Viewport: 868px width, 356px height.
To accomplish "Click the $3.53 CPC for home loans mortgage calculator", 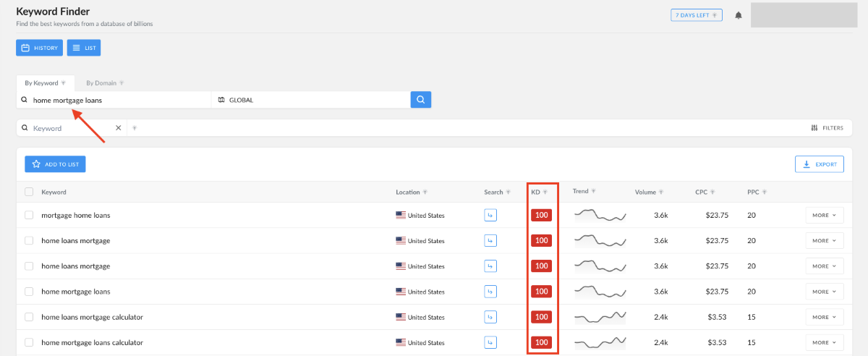I will click(717, 317).
